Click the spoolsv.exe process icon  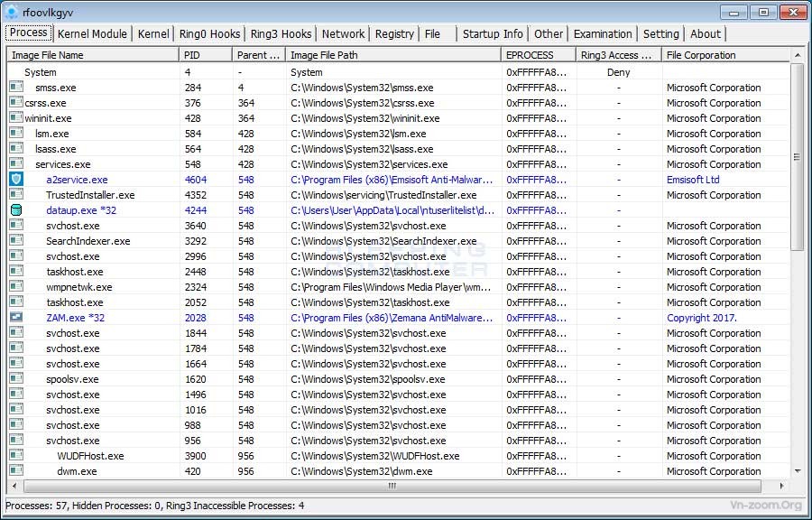[x=15, y=379]
